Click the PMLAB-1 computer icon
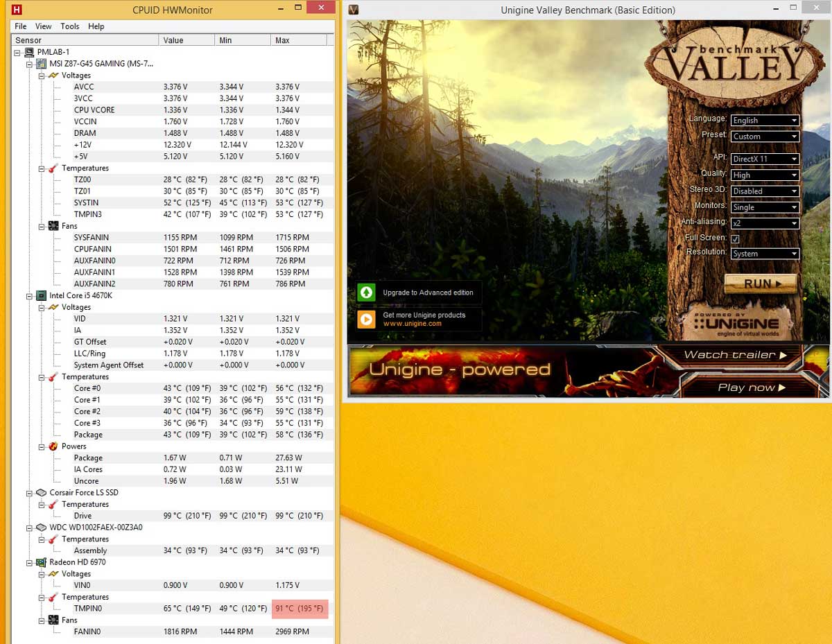This screenshot has height=644, width=832. pyautogui.click(x=29, y=52)
